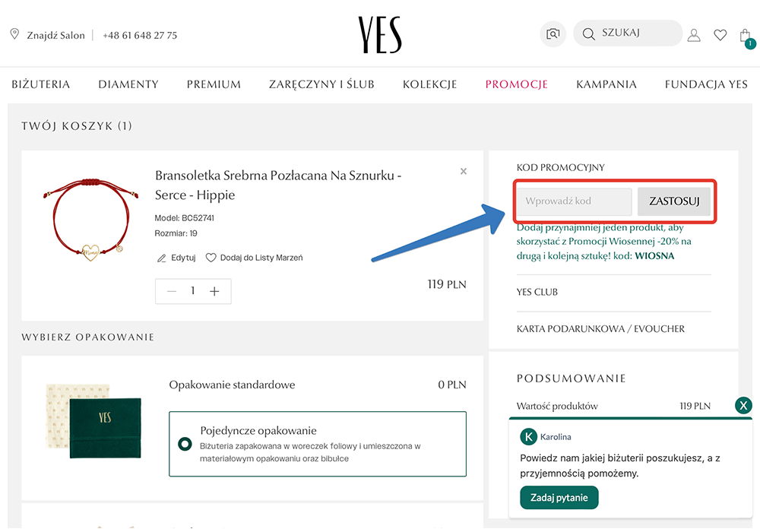Increase quantity with plus button
Screen dimensions: 760x532
coord(214,291)
